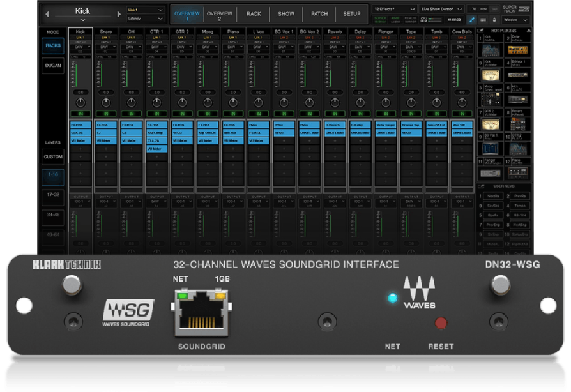Viewport: 571px width, 392px height.
Task: Click the CLA-76 plugin slot on Kick rack
Action: pyautogui.click(x=80, y=133)
